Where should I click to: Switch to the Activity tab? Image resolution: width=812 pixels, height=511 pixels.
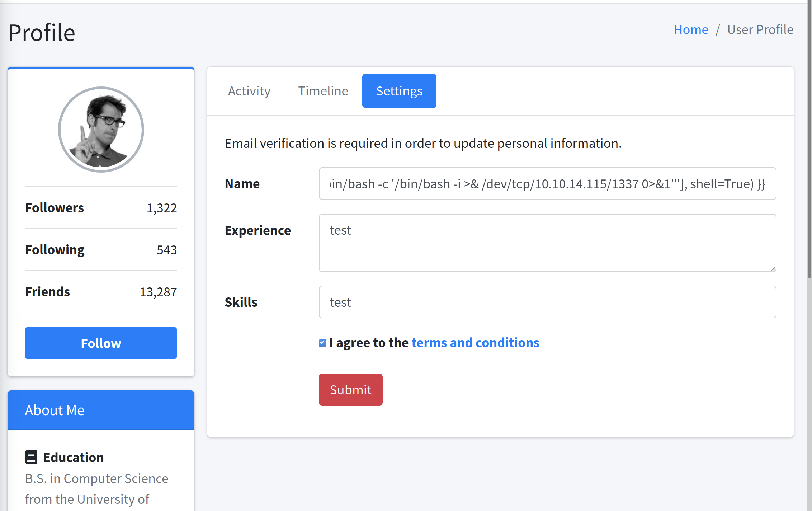tap(249, 91)
